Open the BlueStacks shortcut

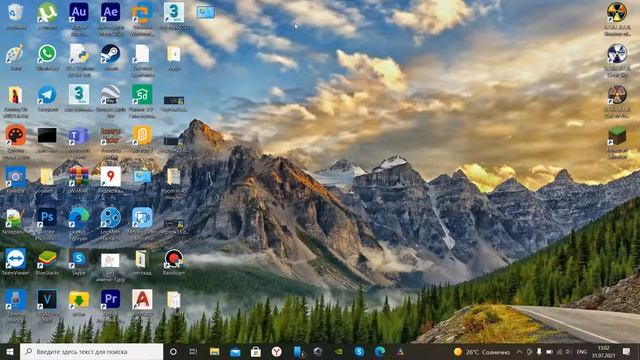coord(47,258)
